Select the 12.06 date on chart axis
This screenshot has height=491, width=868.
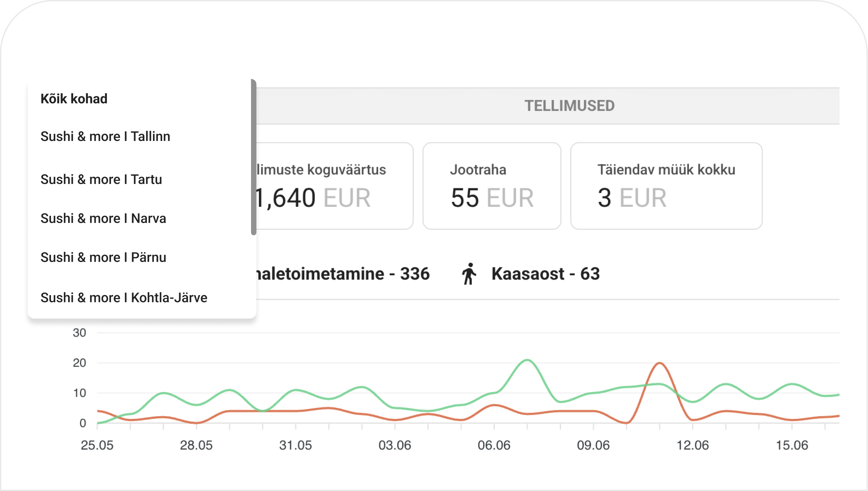coord(693,445)
